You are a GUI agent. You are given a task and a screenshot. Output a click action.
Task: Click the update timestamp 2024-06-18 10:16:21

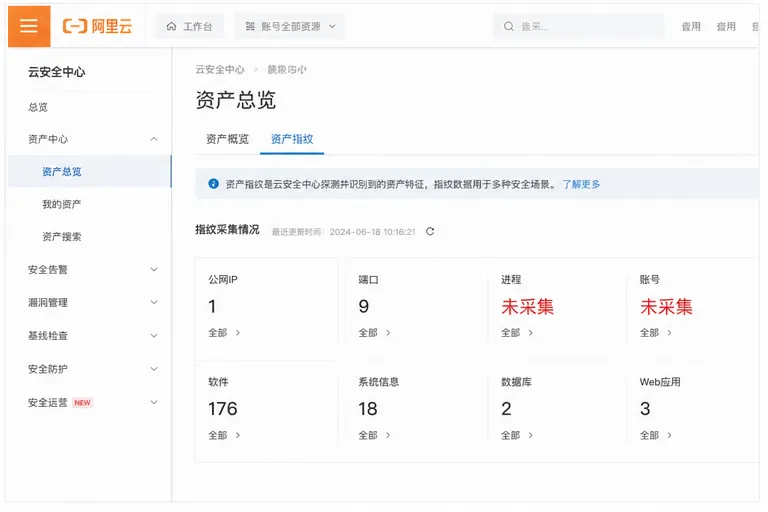372,232
